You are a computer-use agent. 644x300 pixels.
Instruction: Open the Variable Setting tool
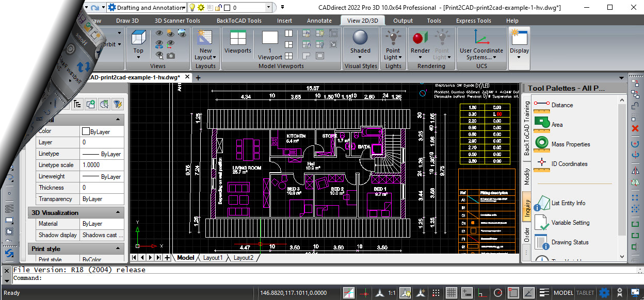[561, 223]
